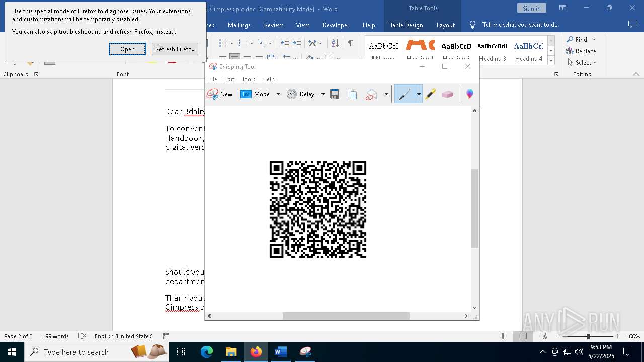
Task: Open the Snipping Tool Edit menu
Action: point(229,79)
